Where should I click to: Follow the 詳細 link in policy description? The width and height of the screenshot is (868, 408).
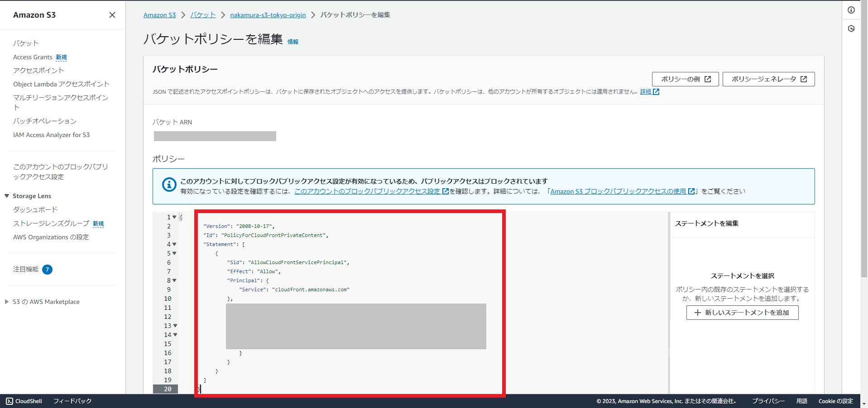649,92
